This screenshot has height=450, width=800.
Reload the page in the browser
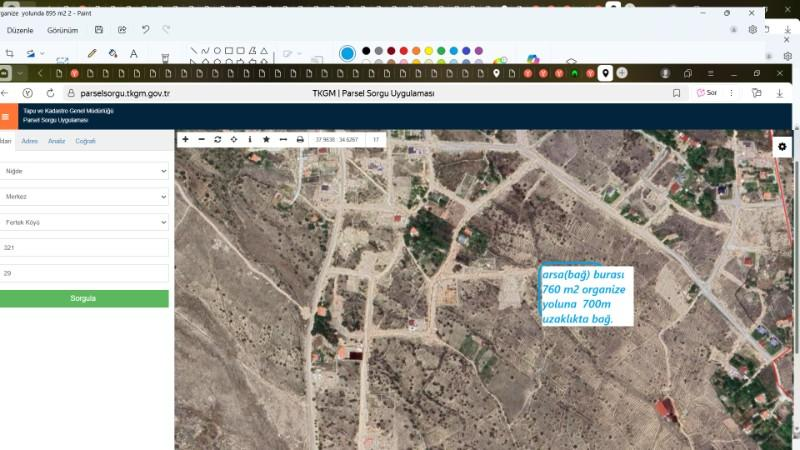coord(50,93)
